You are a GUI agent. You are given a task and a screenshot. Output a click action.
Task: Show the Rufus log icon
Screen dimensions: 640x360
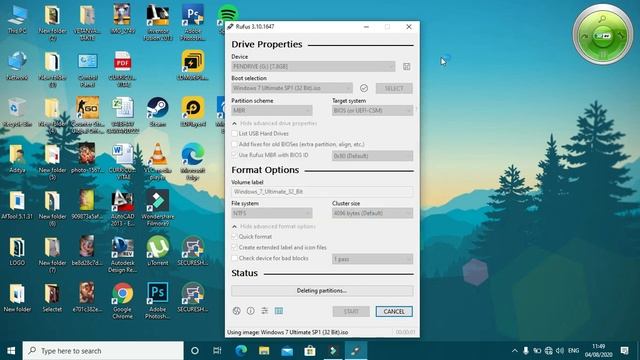(x=279, y=311)
